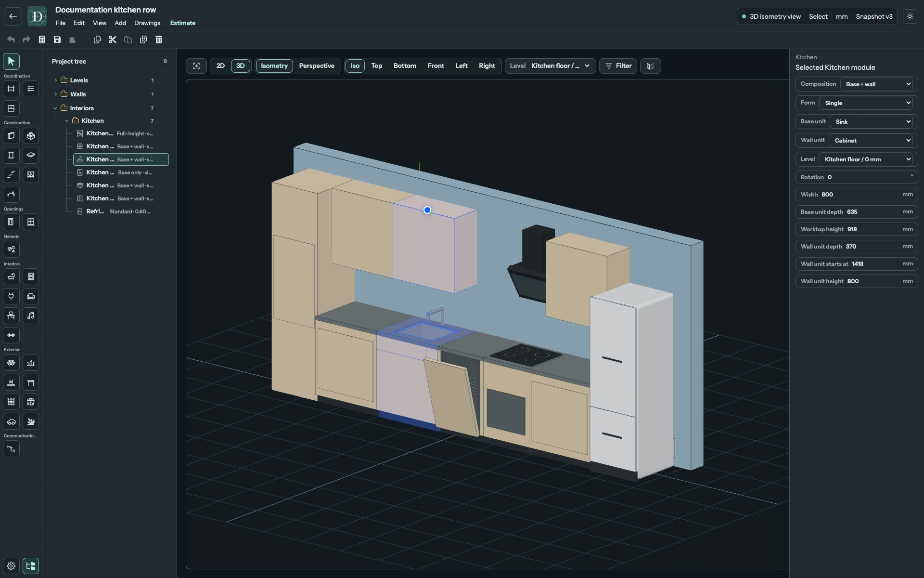Choose the pipe communications tool
924x578 pixels.
(x=11, y=449)
